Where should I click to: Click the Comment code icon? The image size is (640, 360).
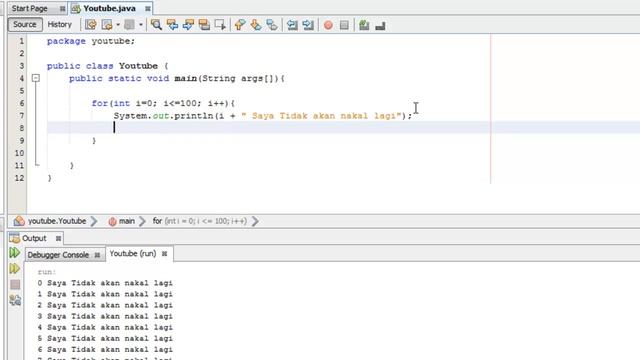tap(364, 25)
